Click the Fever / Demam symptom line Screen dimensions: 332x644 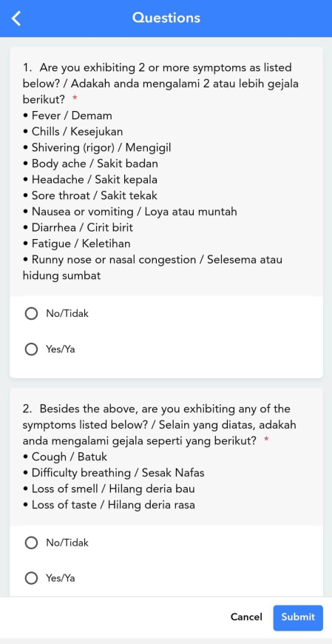[67, 115]
